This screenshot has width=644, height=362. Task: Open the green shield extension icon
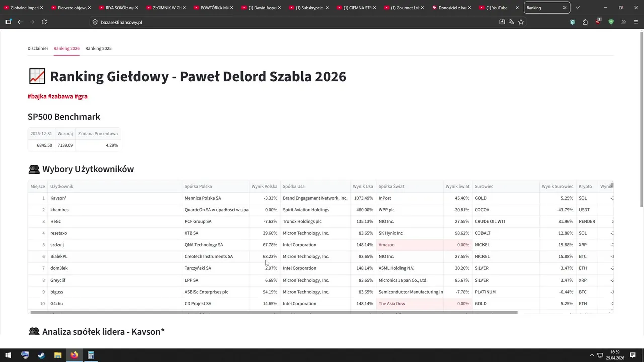click(x=611, y=22)
